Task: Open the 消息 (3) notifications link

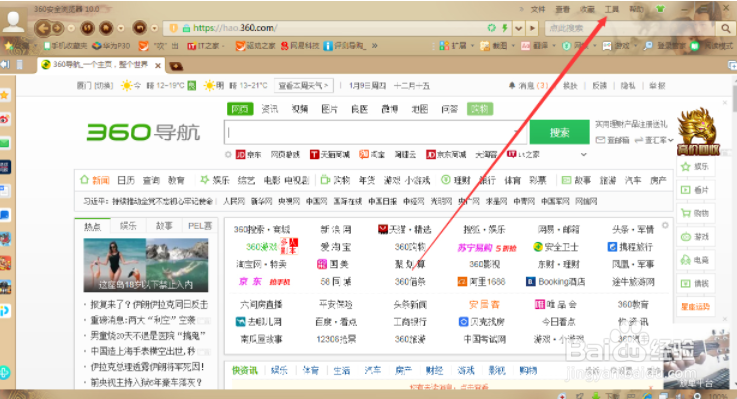Action: (x=529, y=86)
